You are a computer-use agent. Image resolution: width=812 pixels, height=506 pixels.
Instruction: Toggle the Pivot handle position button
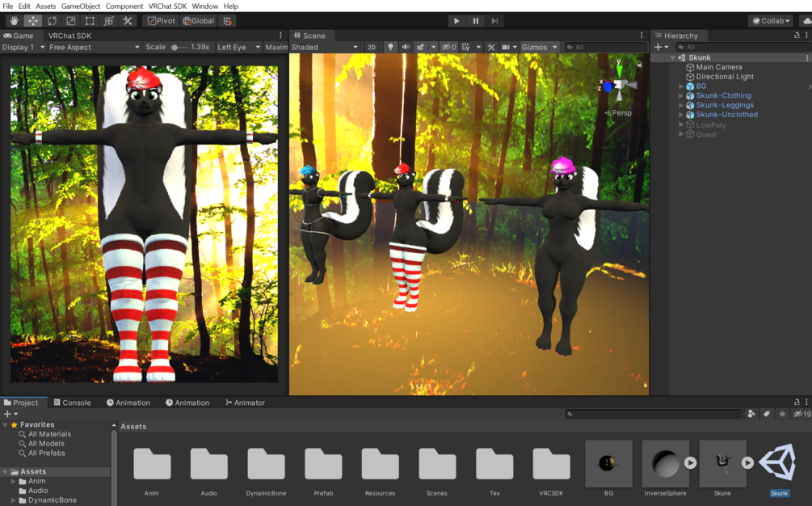[x=161, y=21]
